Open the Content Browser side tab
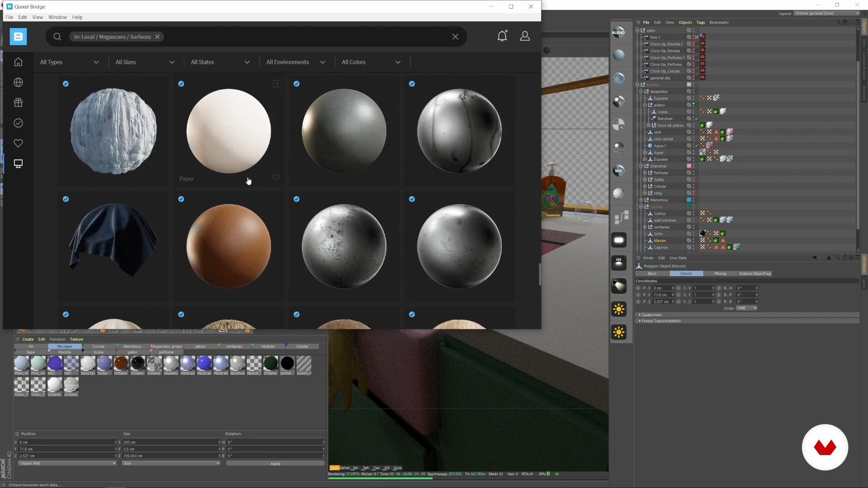This screenshot has height=488, width=868. (x=864, y=66)
